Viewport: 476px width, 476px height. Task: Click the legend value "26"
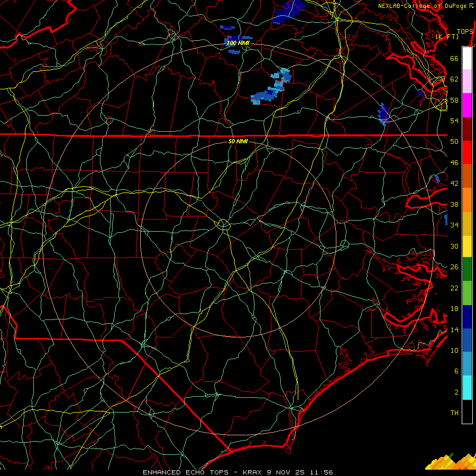(454, 267)
